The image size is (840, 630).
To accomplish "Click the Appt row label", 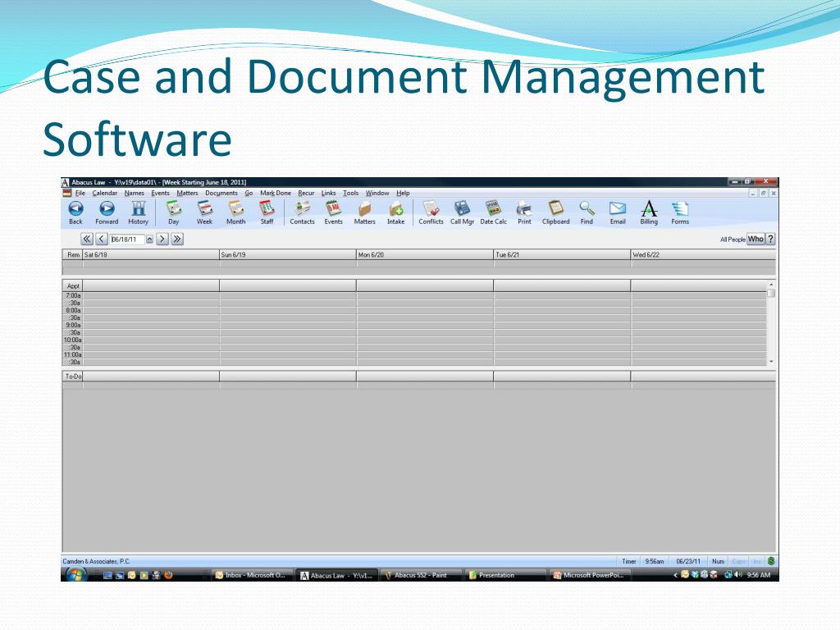I will tap(73, 286).
